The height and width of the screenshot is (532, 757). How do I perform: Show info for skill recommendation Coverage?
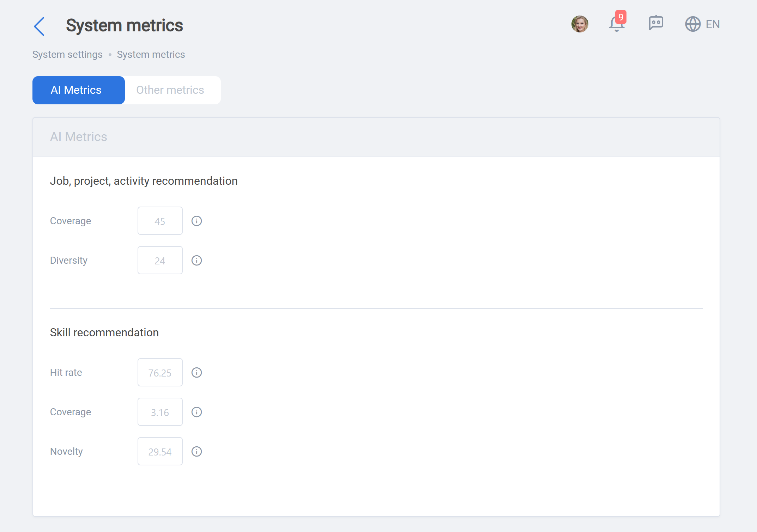coord(196,412)
